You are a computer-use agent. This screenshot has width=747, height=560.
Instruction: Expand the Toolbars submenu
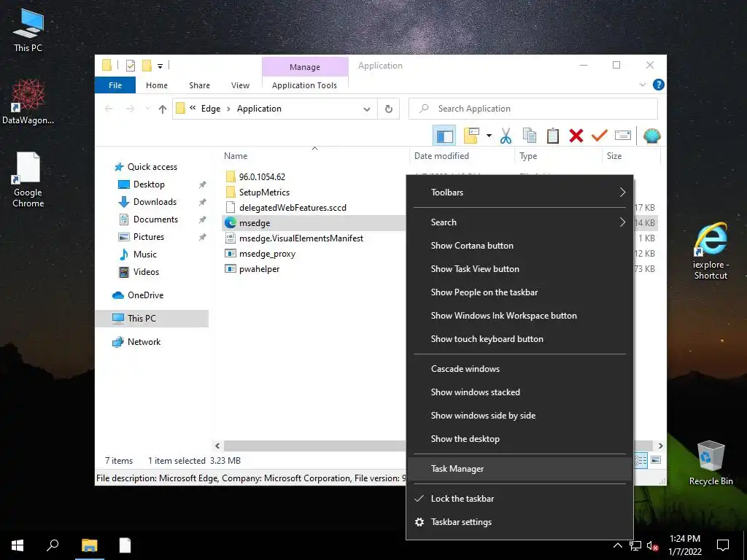(519, 192)
